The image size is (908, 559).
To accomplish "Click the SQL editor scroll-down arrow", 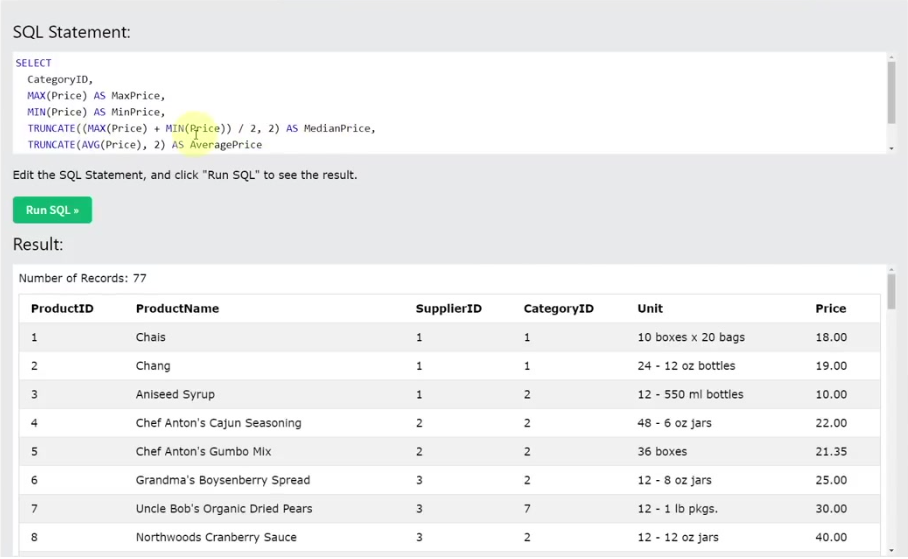I will [891, 149].
